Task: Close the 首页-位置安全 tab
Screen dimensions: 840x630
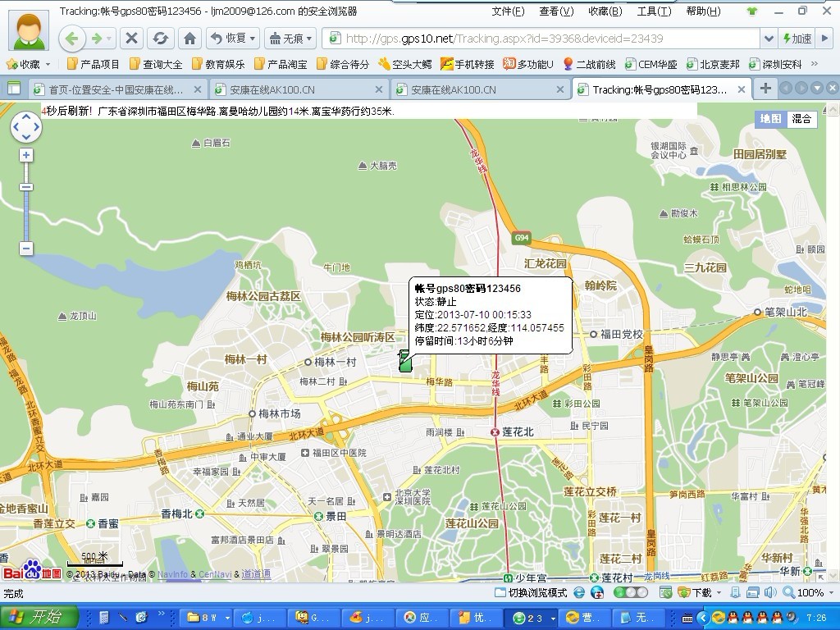Action: 197,89
